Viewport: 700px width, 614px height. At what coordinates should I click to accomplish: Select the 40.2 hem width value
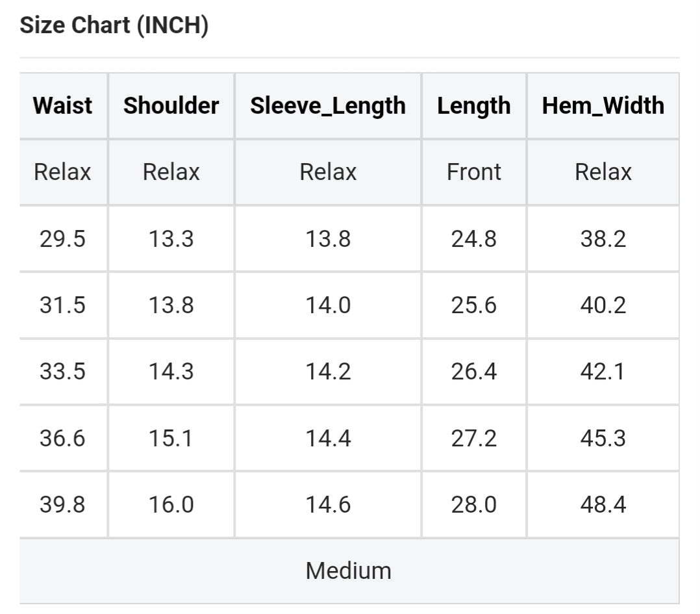[603, 305]
